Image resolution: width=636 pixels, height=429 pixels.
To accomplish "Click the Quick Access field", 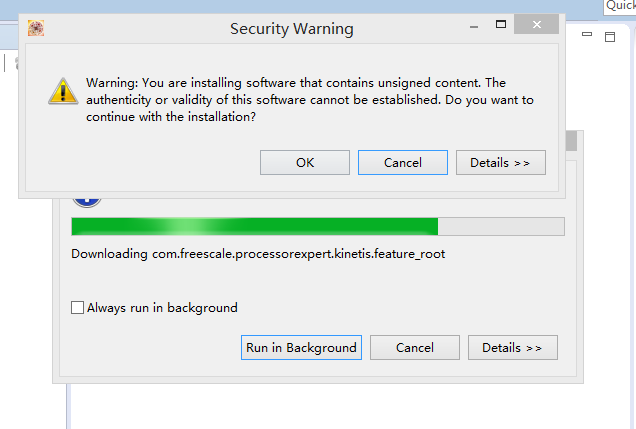I will [619, 6].
